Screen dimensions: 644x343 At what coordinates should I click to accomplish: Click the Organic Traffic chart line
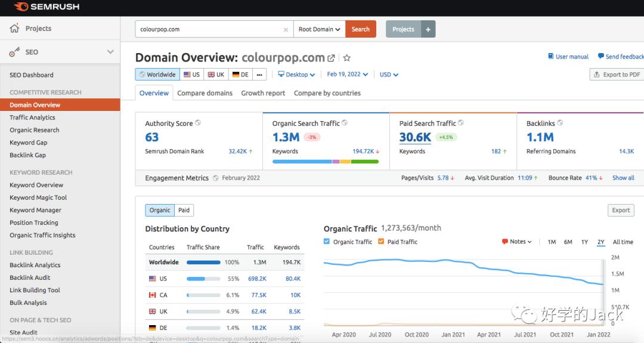(x=417, y=261)
